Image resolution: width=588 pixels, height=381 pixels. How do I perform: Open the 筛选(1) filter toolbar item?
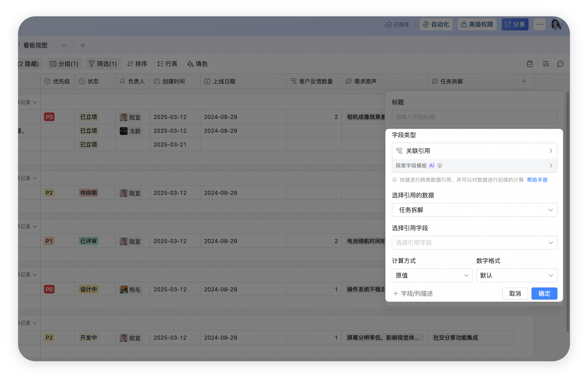[x=103, y=64]
